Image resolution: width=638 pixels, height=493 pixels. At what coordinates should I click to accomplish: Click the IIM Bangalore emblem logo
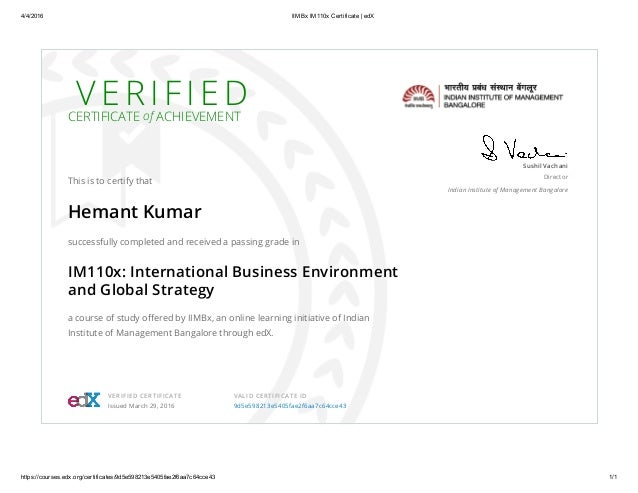tap(418, 96)
